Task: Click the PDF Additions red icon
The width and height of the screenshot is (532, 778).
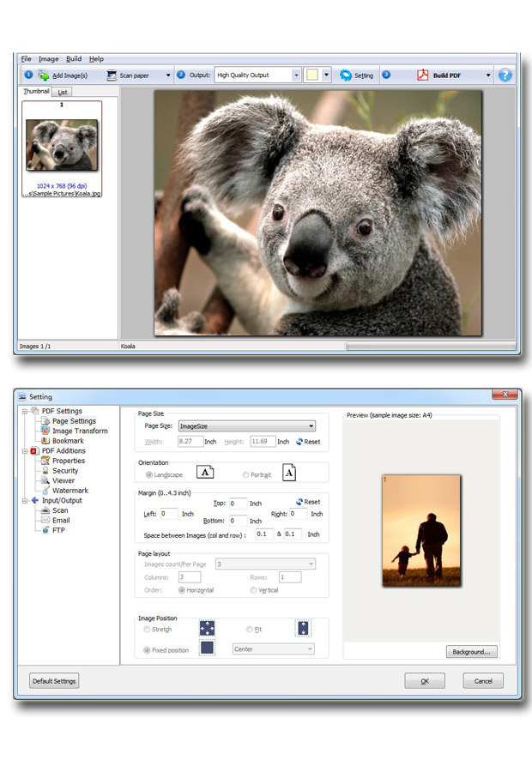Action: [34, 450]
